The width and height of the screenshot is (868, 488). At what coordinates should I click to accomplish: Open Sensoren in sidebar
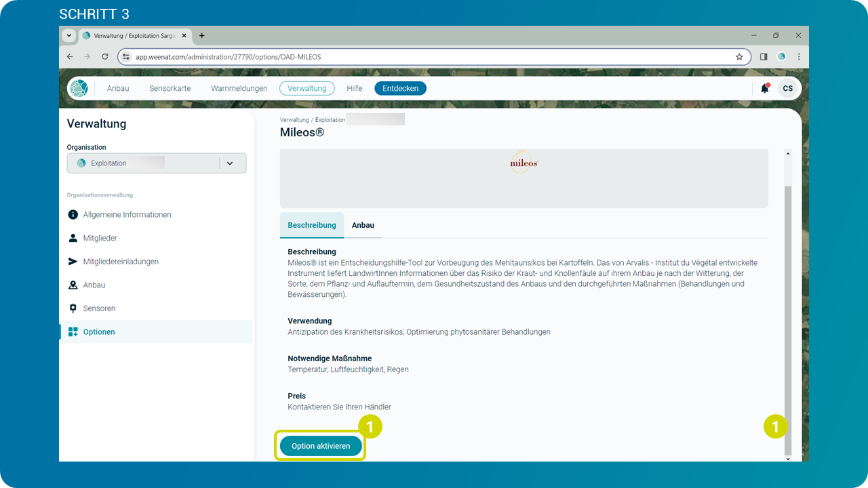click(100, 308)
